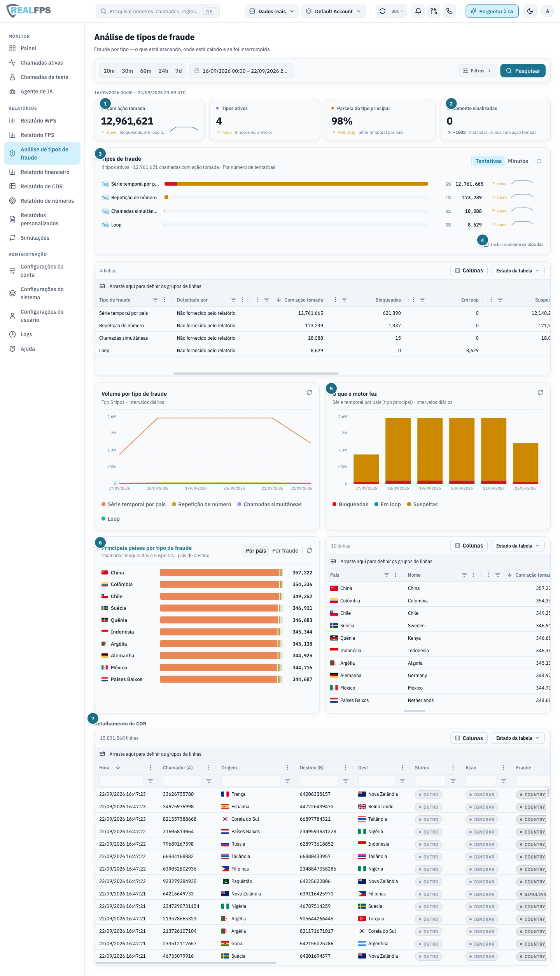This screenshot has height=976, width=560.
Task: Open filter icon for País column
Action: coord(387,575)
